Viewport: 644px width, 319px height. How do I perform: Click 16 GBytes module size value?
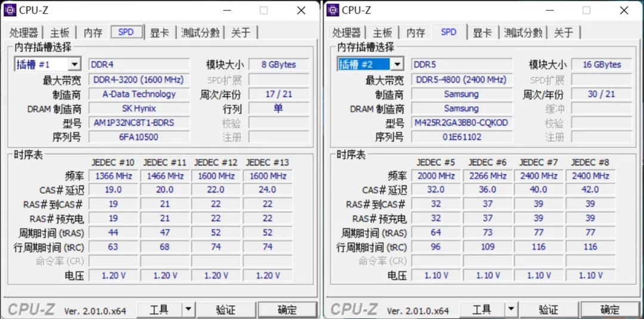click(x=602, y=65)
